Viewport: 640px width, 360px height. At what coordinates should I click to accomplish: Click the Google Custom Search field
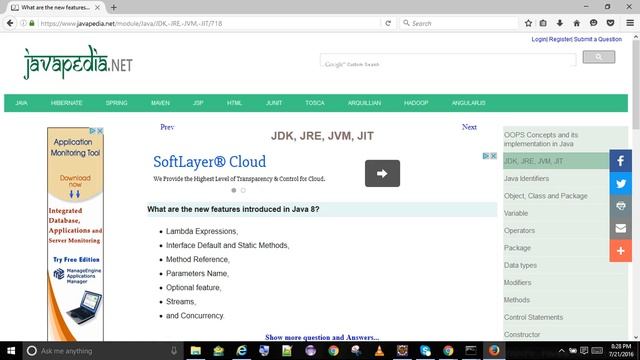[x=448, y=60]
